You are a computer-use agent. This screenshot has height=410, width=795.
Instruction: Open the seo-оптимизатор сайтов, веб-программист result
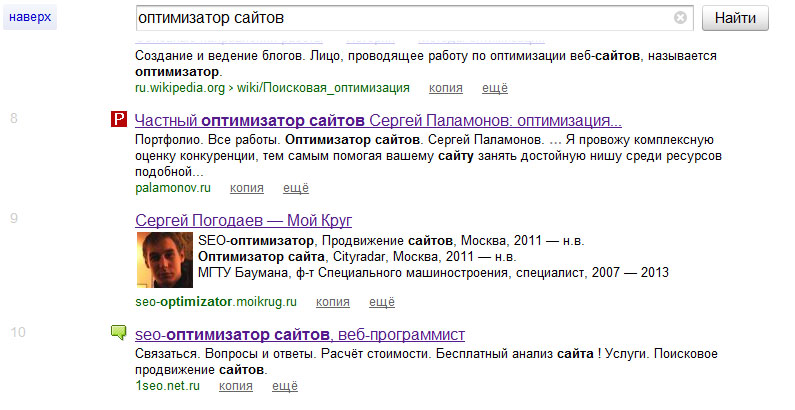300,334
